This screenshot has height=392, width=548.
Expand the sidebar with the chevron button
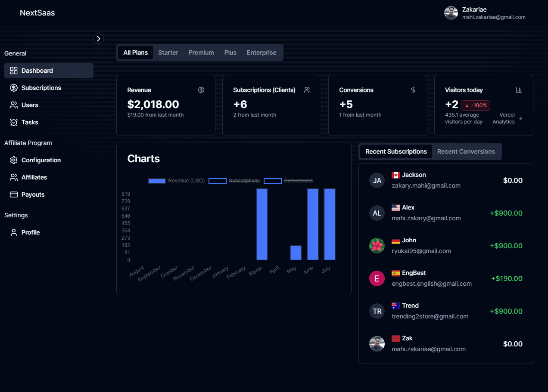[99, 39]
